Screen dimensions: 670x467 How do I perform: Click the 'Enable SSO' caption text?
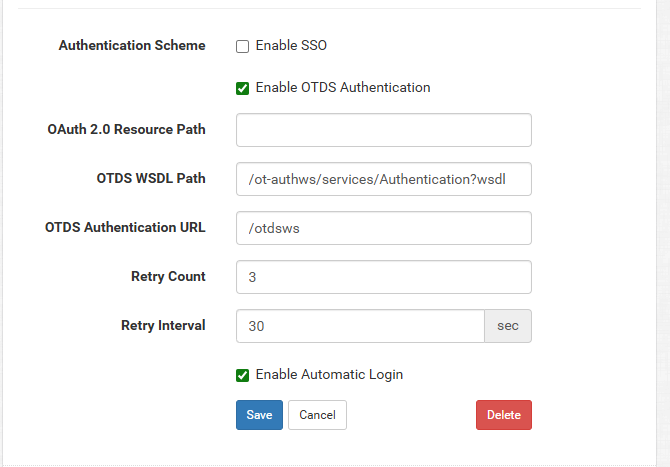291,46
